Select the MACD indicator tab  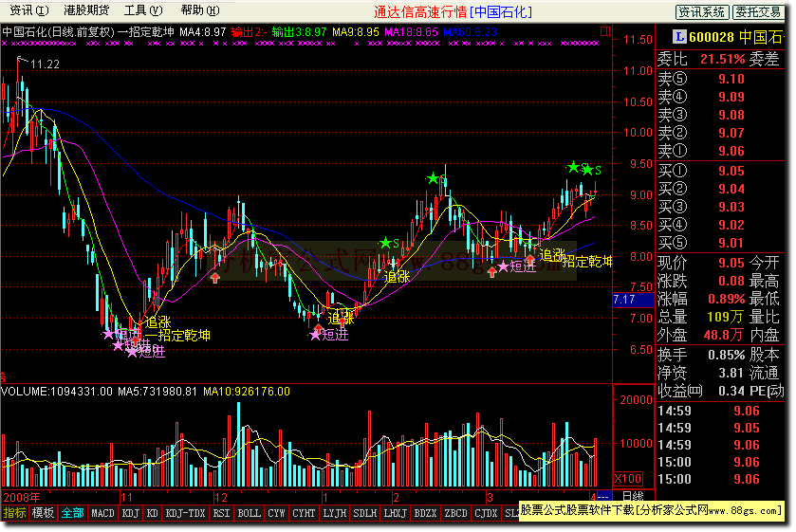click(102, 513)
